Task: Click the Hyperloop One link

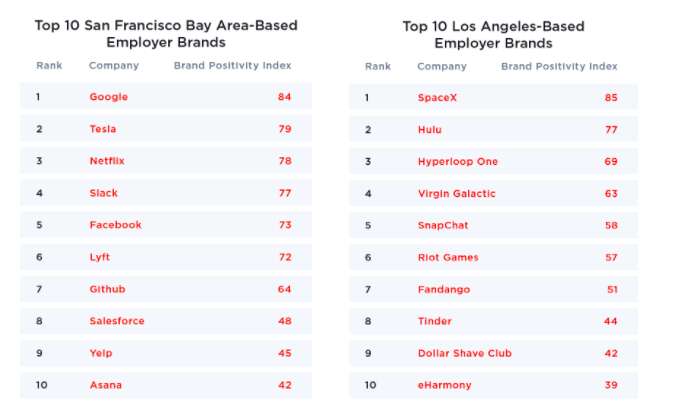Action: point(457,161)
